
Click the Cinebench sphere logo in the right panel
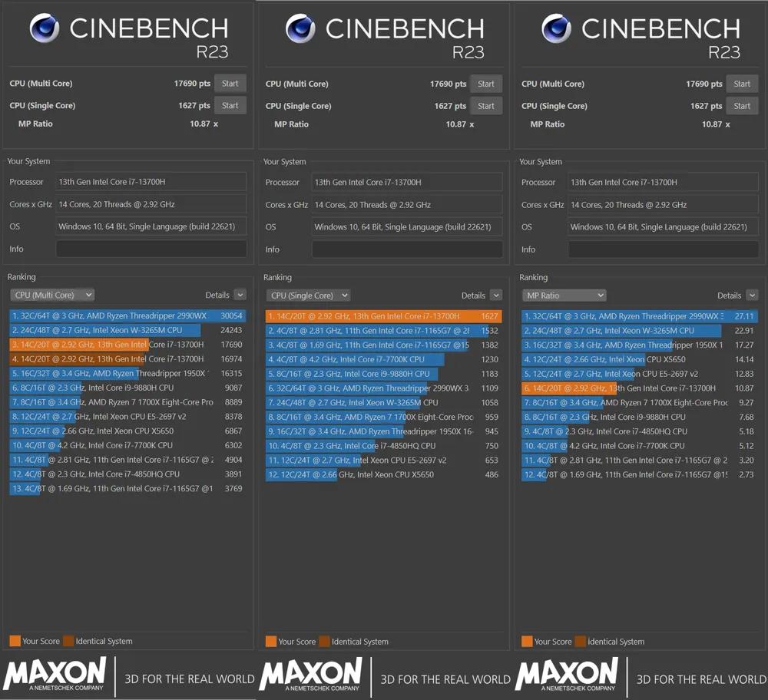coord(556,28)
